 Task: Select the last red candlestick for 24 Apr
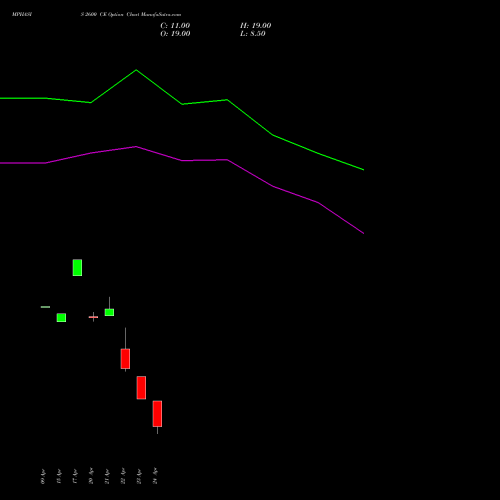click(x=157, y=414)
